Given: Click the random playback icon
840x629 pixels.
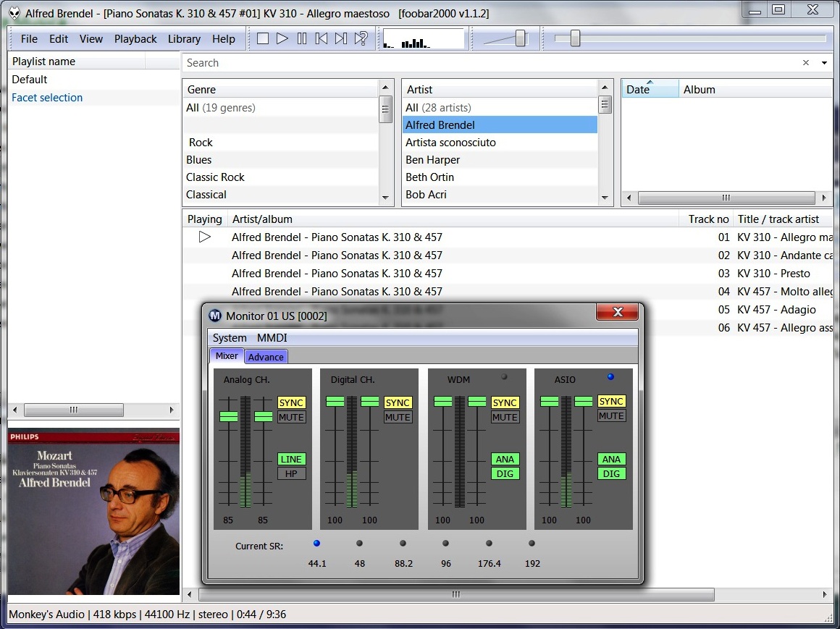Looking at the screenshot, I should [361, 38].
